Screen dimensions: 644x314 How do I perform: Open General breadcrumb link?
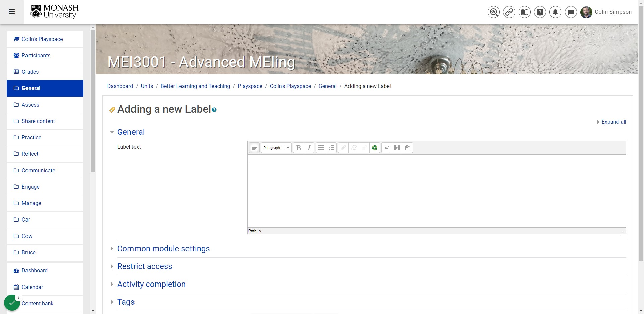pyautogui.click(x=328, y=86)
